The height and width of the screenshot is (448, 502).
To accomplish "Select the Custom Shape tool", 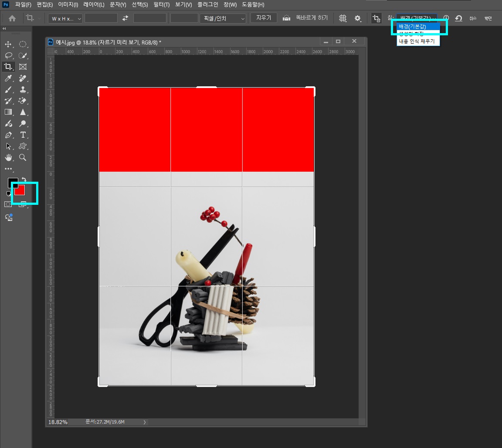I will point(23,146).
